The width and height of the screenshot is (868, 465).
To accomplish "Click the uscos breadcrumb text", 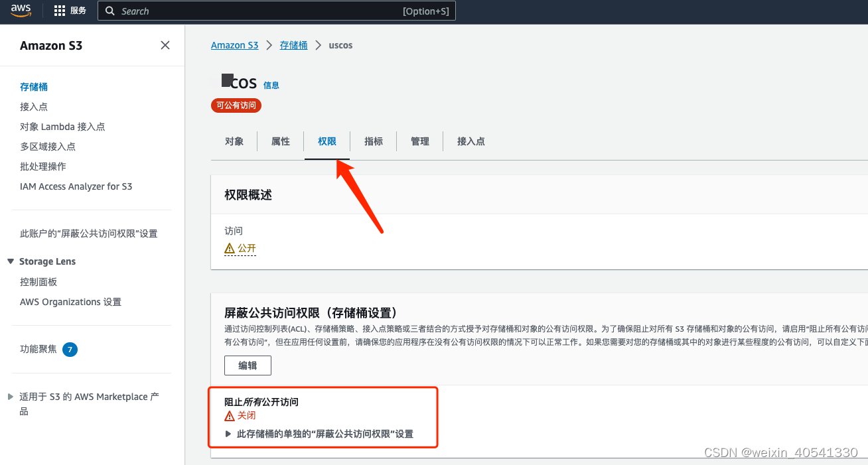I will pos(341,45).
